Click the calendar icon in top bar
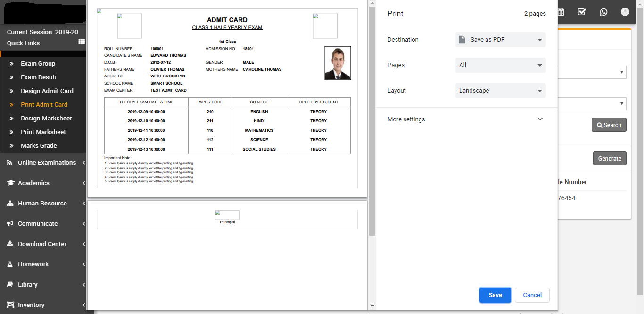644x314 pixels. point(560,12)
